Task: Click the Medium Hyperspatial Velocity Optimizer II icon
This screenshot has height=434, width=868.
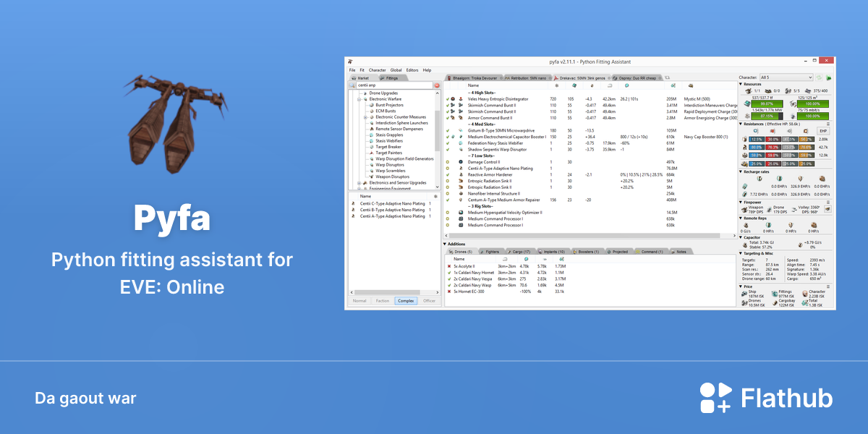Action: click(460, 213)
